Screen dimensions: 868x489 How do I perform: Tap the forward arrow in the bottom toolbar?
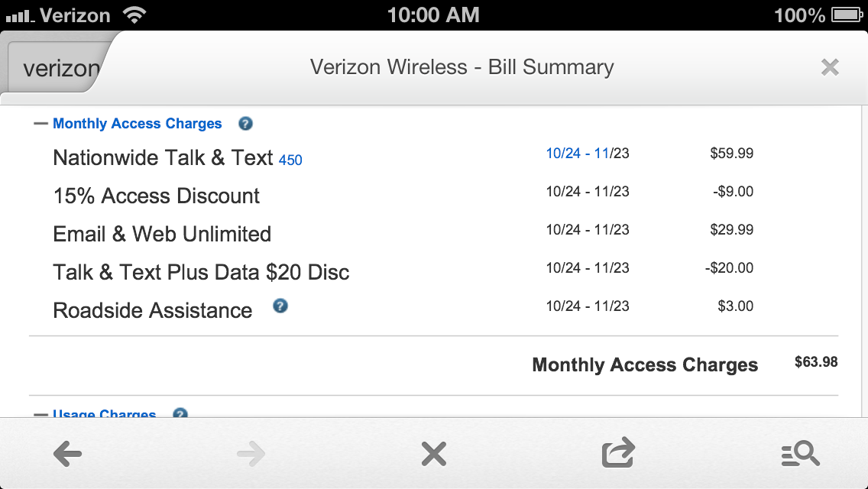point(251,454)
